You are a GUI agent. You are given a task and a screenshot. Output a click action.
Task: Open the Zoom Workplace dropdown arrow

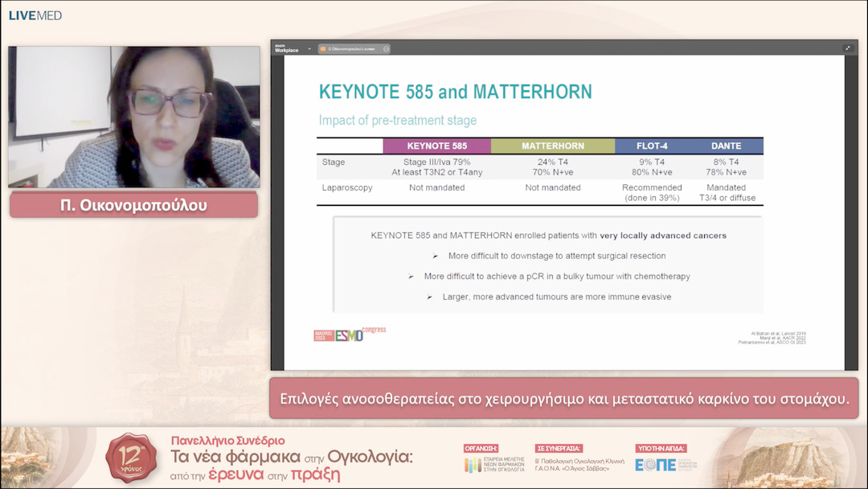click(x=309, y=49)
